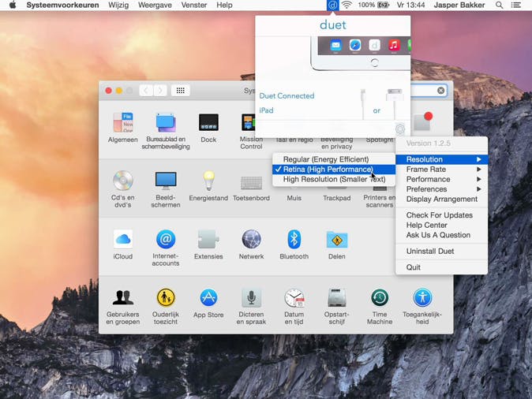Open Netwerk preferences
Viewport: 532px width, 399px height.
251,244
